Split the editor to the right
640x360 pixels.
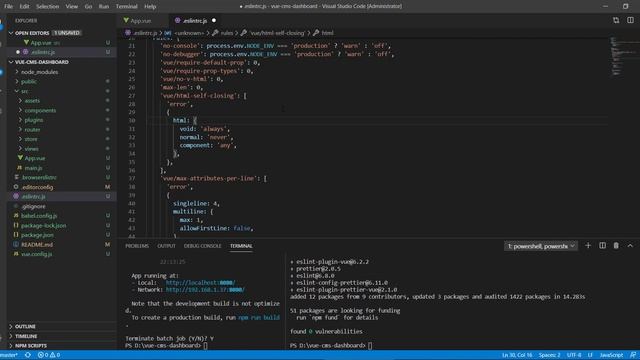pyautogui.click(x=630, y=20)
